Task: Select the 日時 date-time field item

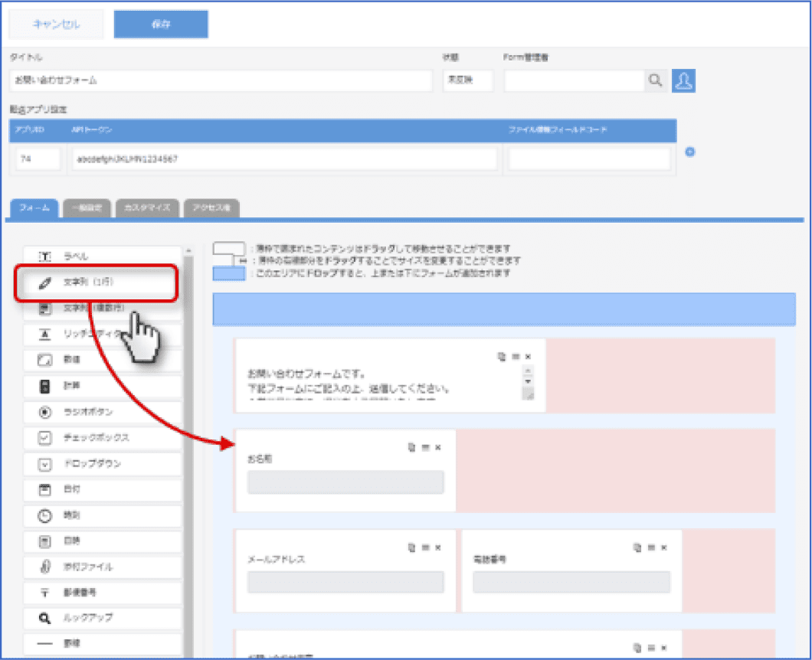Action: (x=103, y=541)
